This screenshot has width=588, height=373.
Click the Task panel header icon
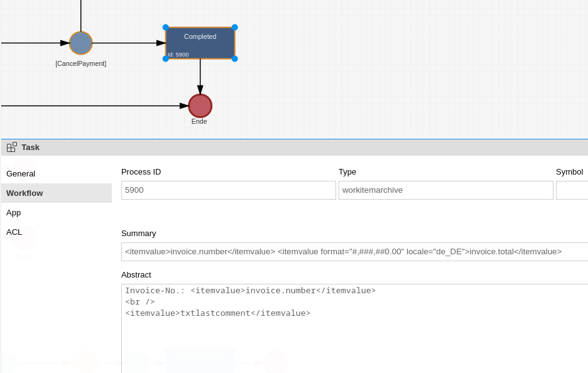point(12,147)
